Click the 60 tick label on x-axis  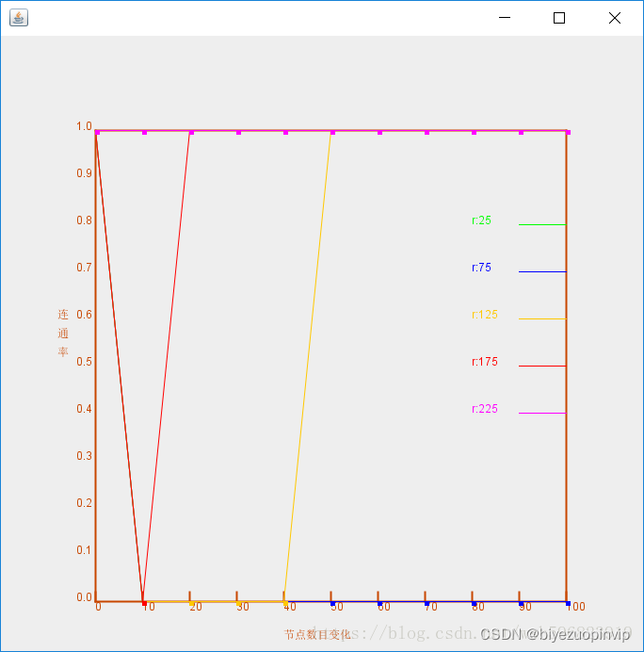click(x=384, y=607)
